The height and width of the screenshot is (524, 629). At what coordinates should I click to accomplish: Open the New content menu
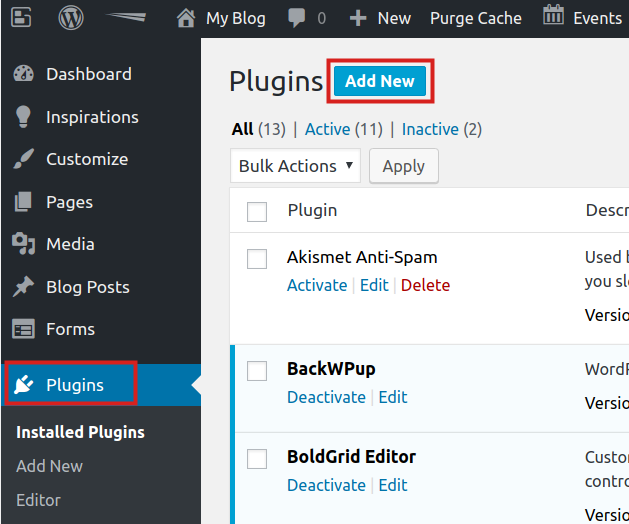380,18
